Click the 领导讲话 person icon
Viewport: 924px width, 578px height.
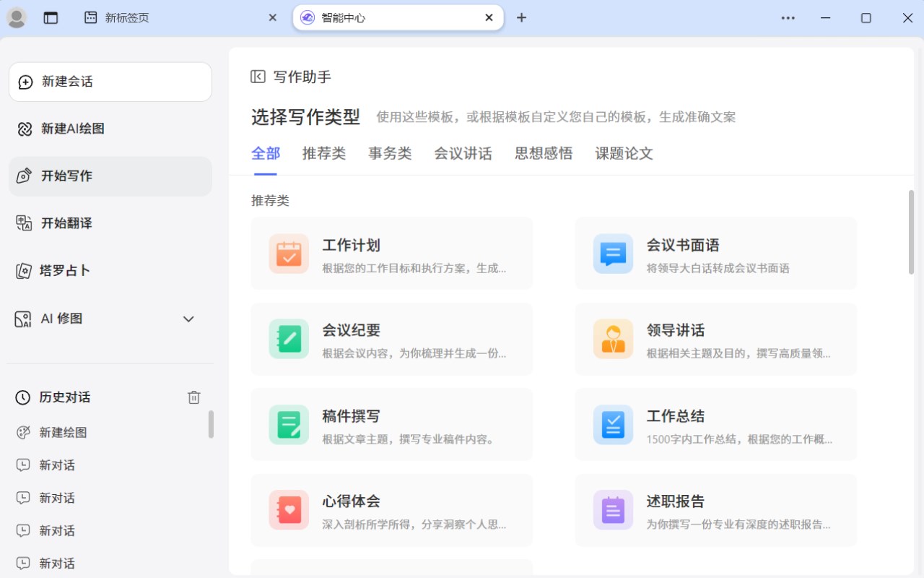[x=613, y=339]
